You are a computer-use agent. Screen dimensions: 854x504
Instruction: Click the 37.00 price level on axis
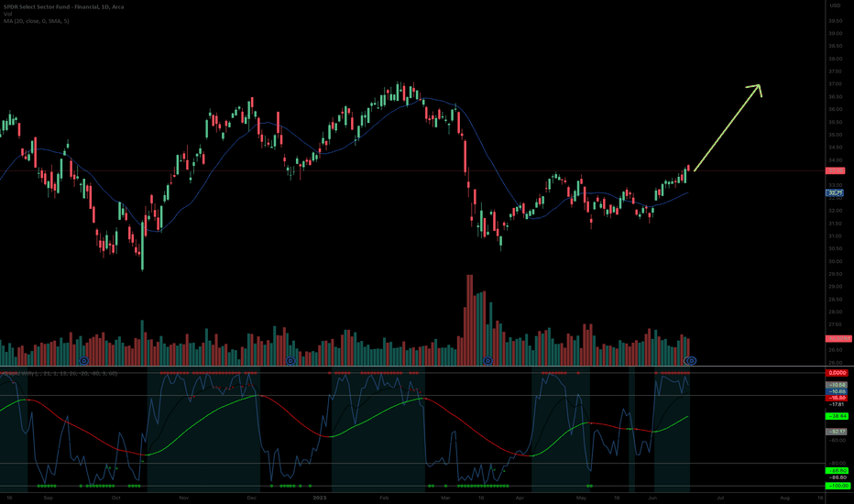click(x=835, y=84)
